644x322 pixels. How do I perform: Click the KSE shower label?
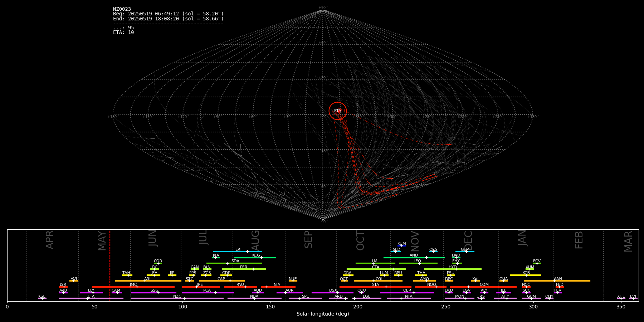[42, 296]
